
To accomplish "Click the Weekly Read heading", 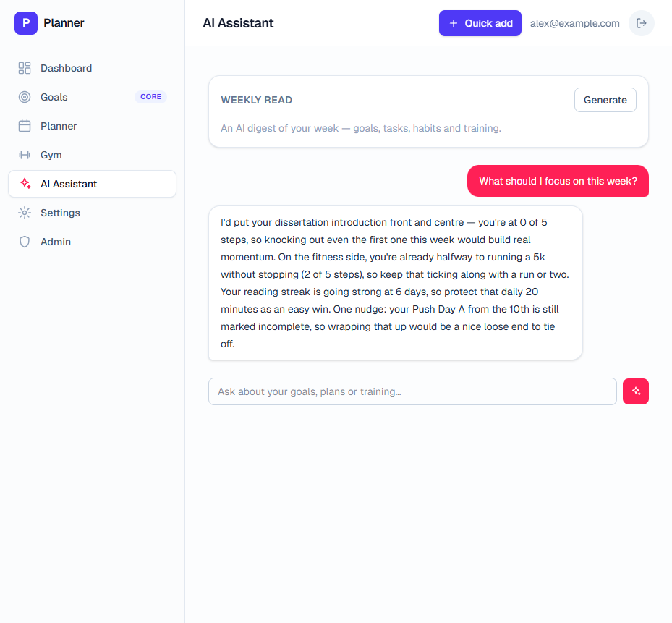I will (256, 100).
